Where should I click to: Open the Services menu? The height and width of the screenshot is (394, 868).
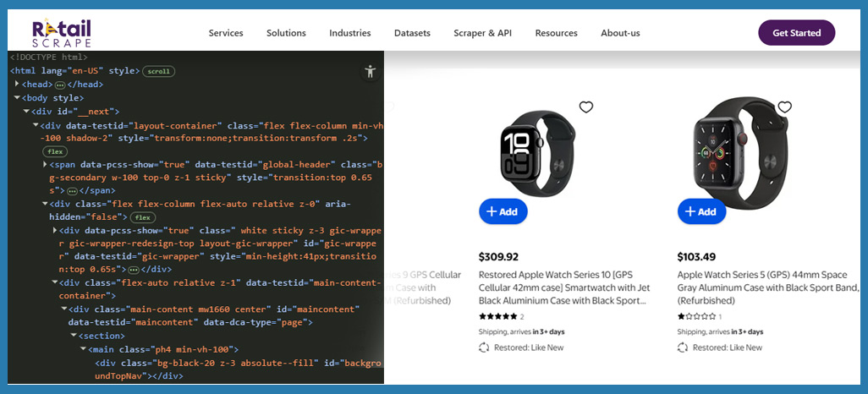(226, 33)
